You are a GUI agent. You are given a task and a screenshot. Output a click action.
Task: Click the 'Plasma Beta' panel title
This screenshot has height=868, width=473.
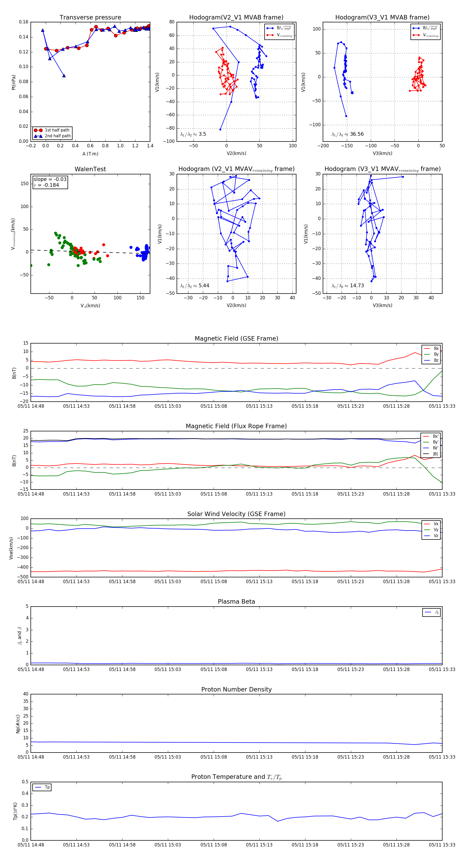(x=236, y=602)
